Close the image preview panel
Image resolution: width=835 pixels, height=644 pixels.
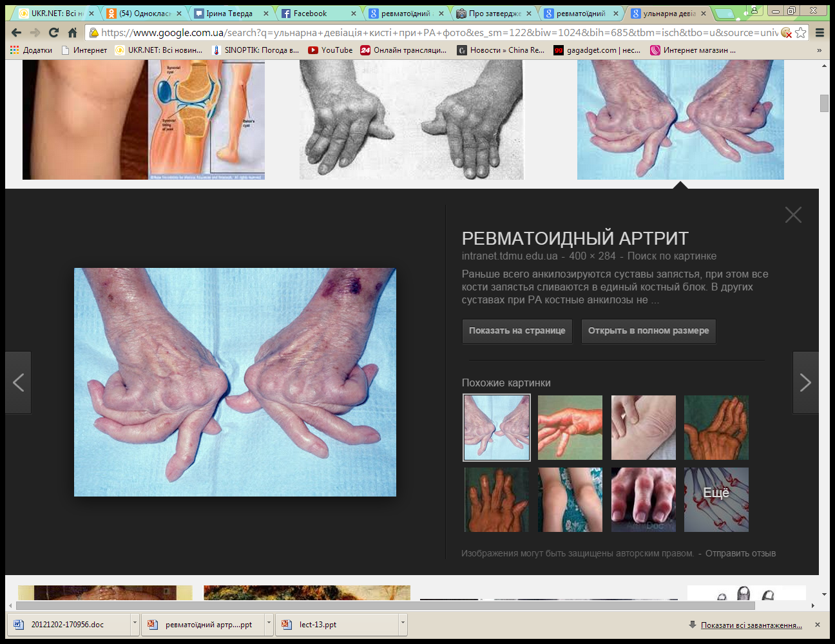tap(793, 215)
